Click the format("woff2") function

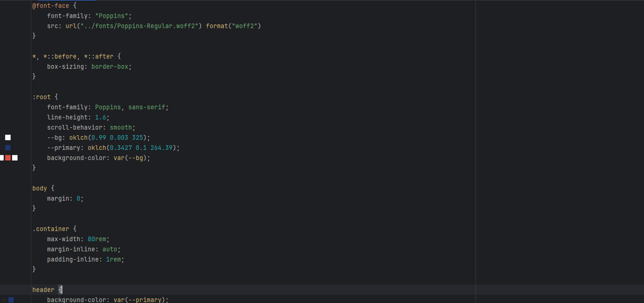234,26
